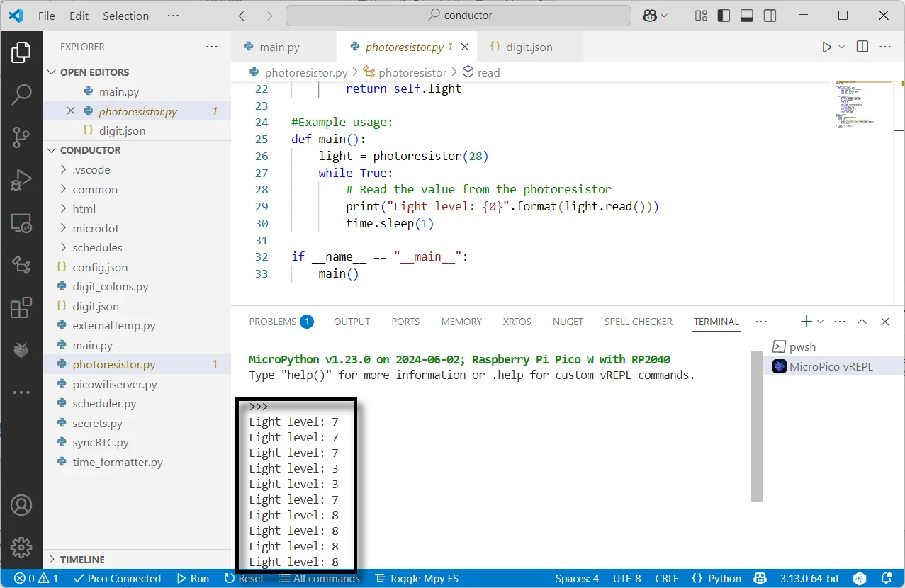Image resolution: width=905 pixels, height=588 pixels.
Task: Expand the Timeline section
Action: [x=136, y=560]
